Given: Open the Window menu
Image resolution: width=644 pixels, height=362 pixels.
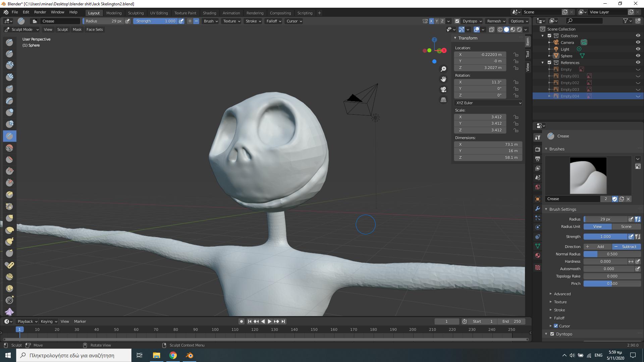Looking at the screenshot, I should pyautogui.click(x=57, y=12).
